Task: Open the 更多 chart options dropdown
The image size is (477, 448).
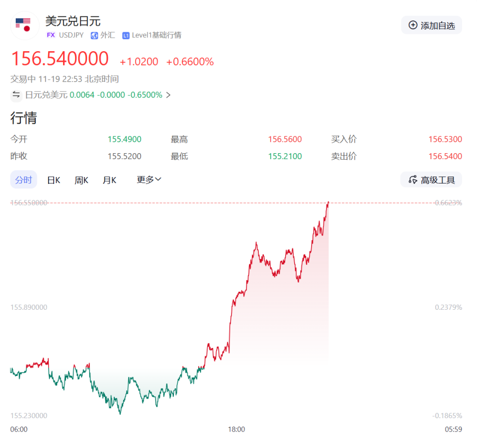Action: 148,179
